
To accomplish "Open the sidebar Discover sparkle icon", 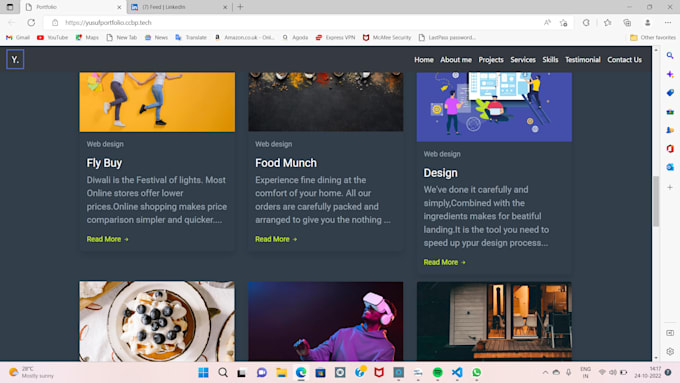I will [x=670, y=74].
